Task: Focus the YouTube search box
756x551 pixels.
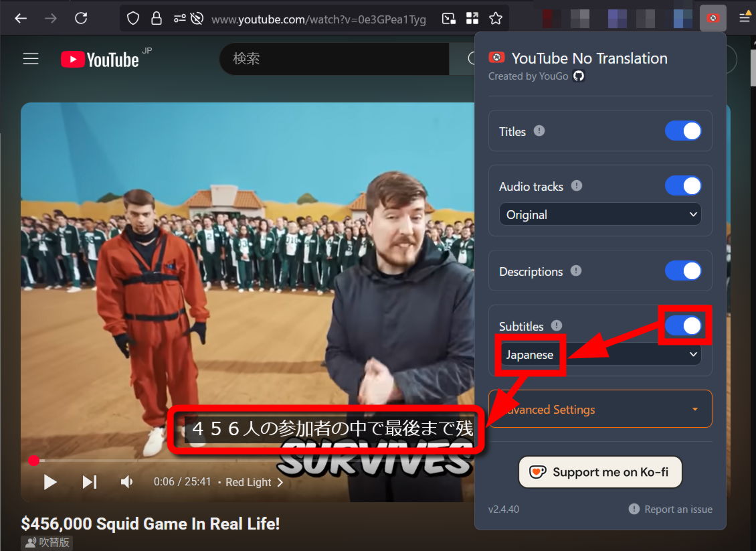Action: click(334, 59)
